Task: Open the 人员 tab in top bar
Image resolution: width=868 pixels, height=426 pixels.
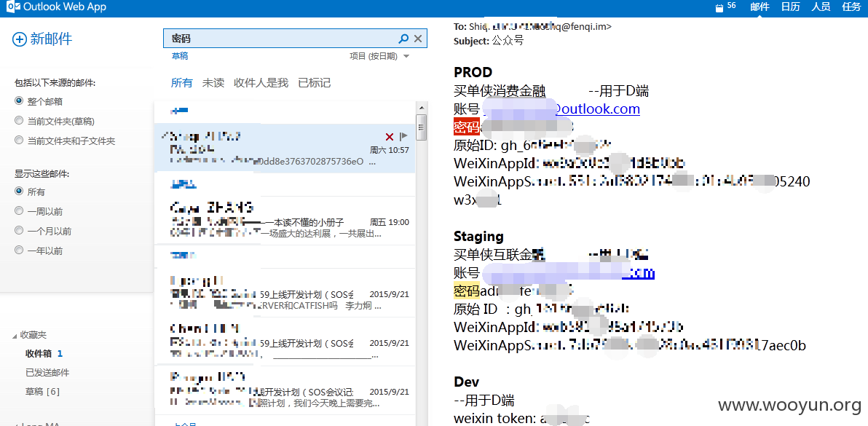Action: (821, 7)
